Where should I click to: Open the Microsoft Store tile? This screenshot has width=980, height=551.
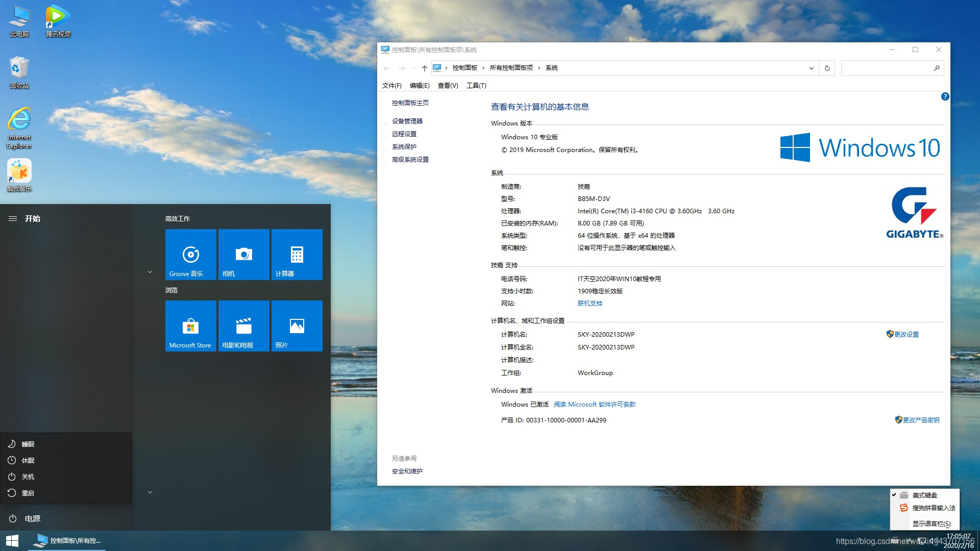[190, 325]
